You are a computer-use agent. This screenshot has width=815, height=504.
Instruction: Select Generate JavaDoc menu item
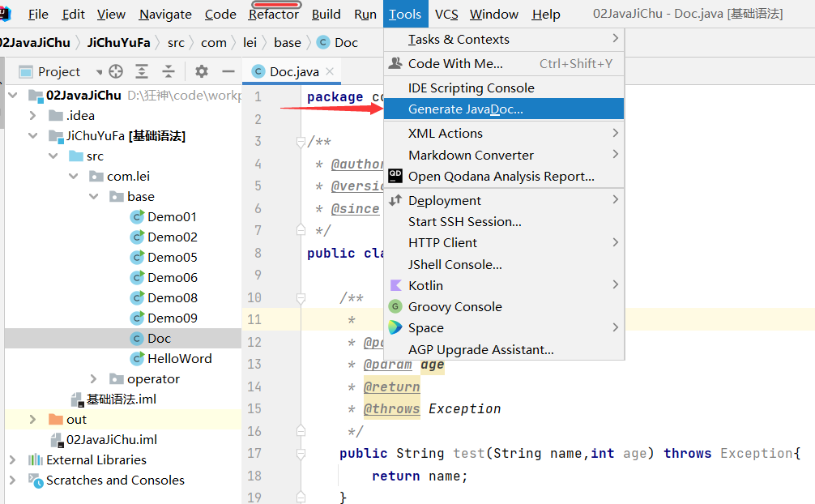[x=466, y=109]
